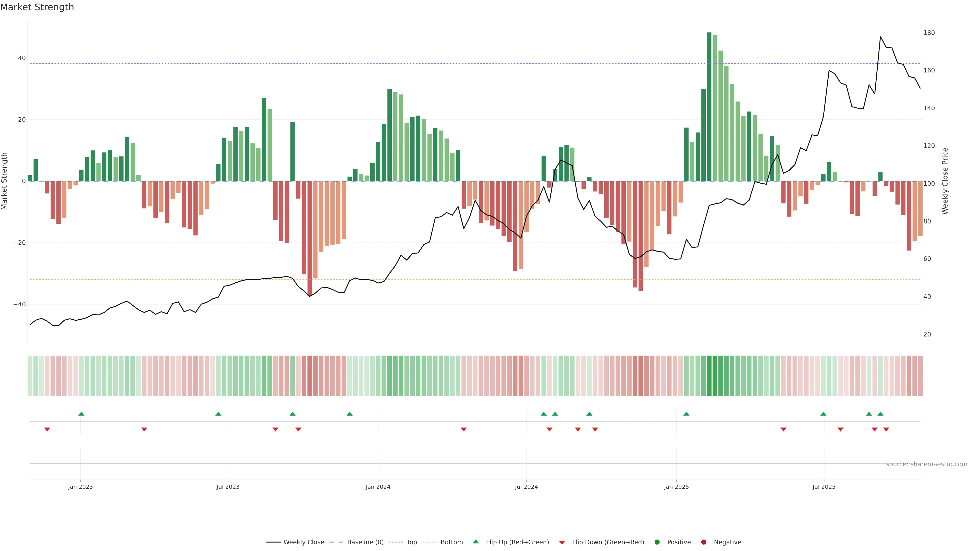The height and width of the screenshot is (551, 980).
Task: Click the dark red Negative legend circle
Action: click(x=703, y=542)
